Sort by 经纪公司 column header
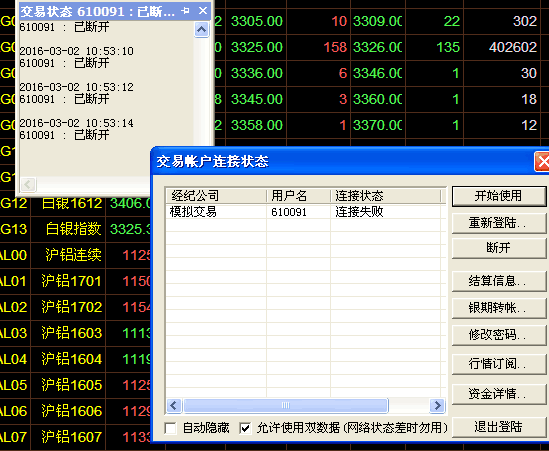Image resolution: width=549 pixels, height=451 pixels. click(x=216, y=196)
